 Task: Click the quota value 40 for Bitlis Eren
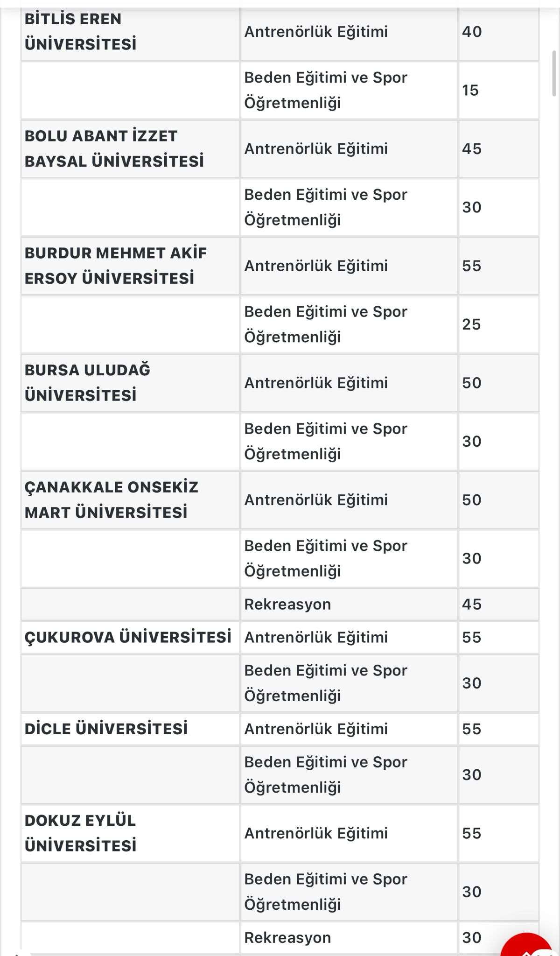[472, 32]
